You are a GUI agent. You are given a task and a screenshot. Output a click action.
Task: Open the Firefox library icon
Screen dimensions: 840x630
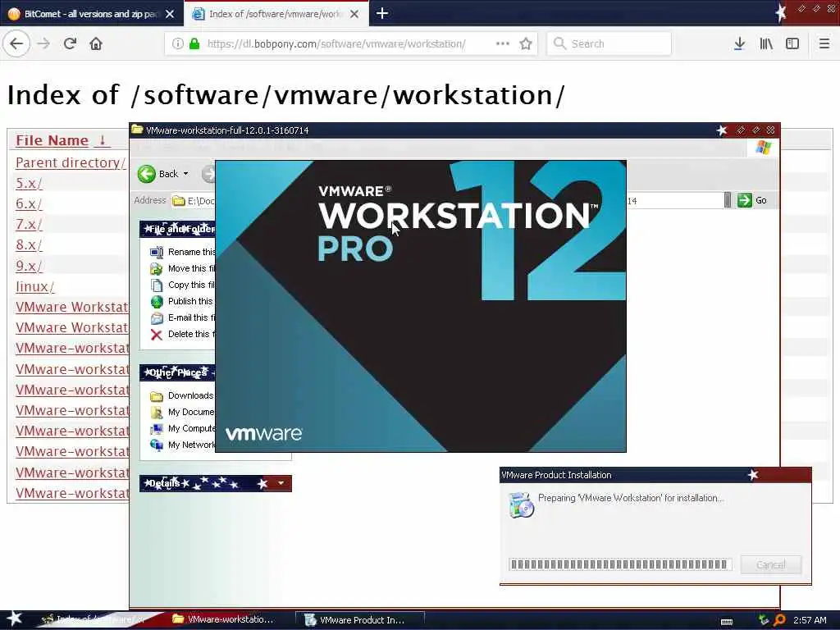[x=766, y=43]
